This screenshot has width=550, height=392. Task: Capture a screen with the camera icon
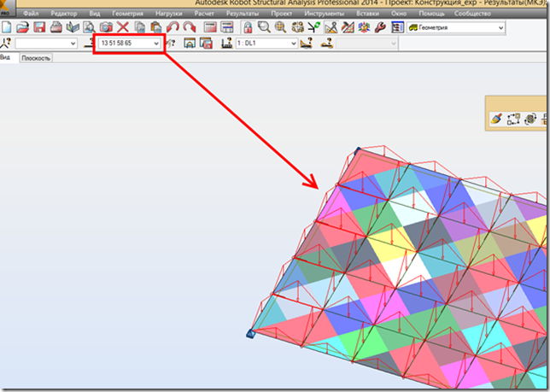(106, 27)
